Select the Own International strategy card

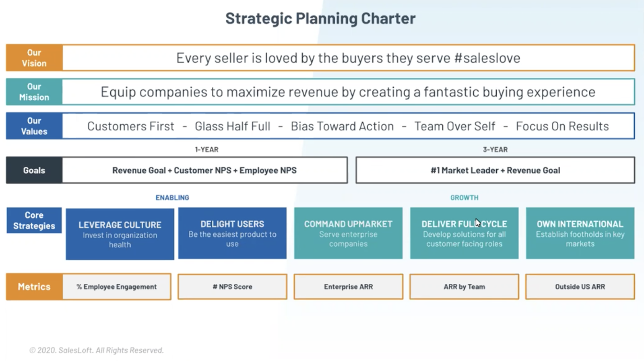pos(580,233)
